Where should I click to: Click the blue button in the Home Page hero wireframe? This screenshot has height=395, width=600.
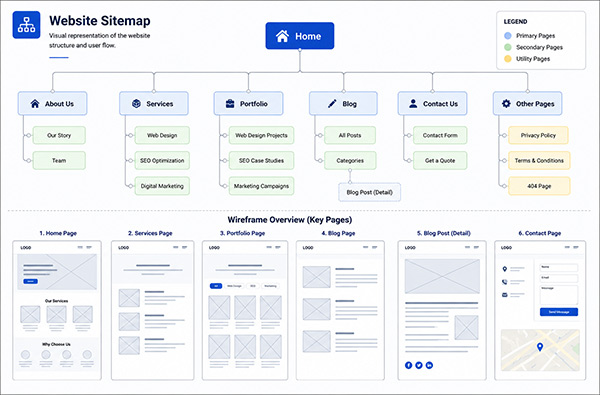tap(31, 281)
